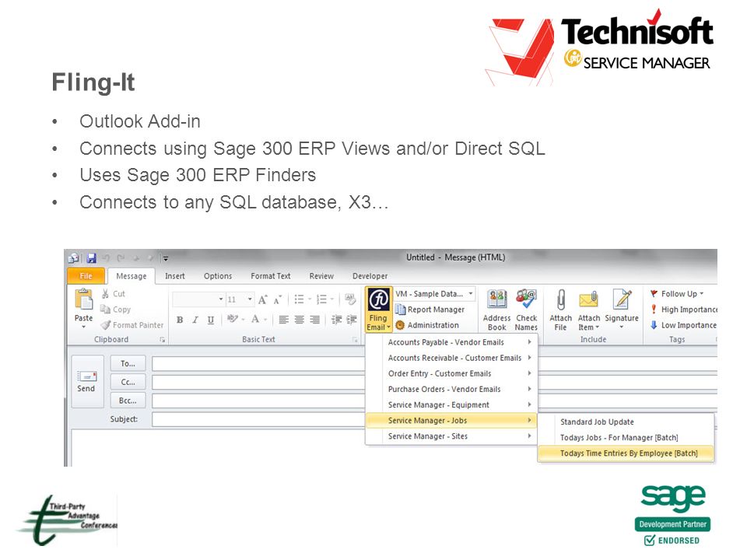Screen dimensions: 747x560
Task: Open Quick Access Toolbar customize arrow
Action: (x=165, y=258)
